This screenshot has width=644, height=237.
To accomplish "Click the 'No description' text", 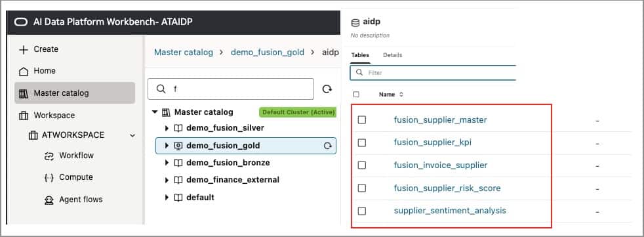I will pos(370,35).
